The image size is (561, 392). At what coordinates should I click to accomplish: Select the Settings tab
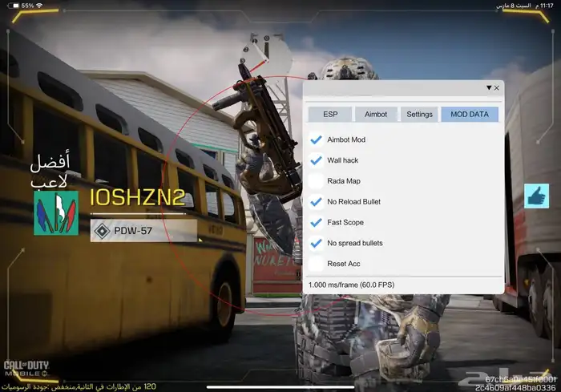point(419,114)
